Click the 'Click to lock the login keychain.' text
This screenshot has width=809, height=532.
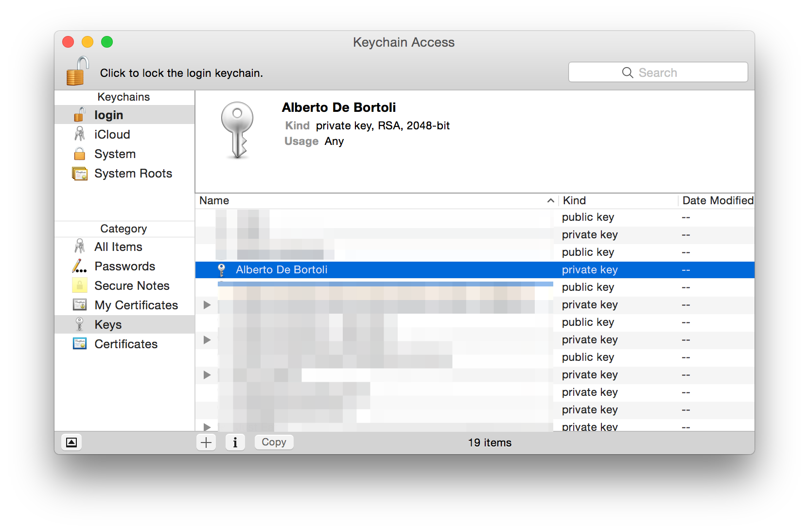[x=181, y=73]
